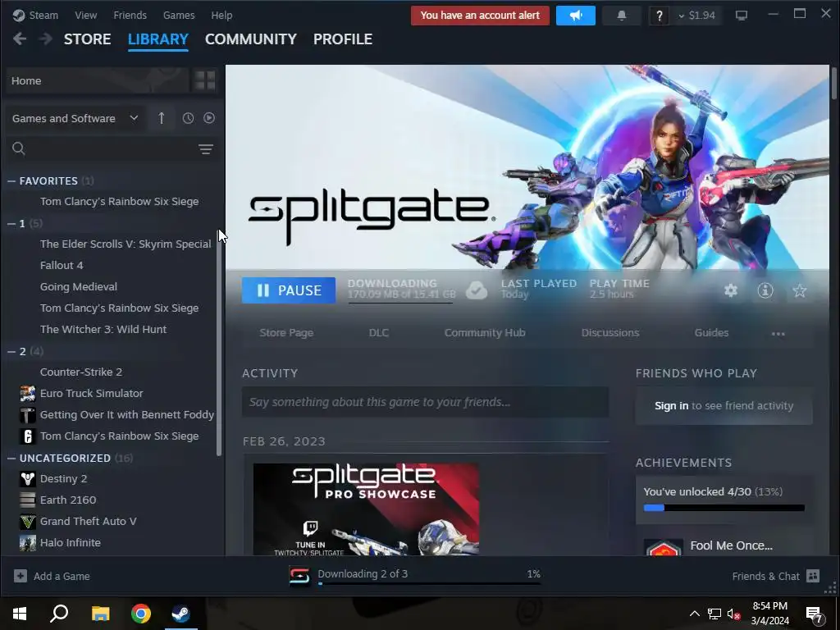This screenshot has width=840, height=630.
Task: Click the question mark help icon
Action: (x=660, y=16)
